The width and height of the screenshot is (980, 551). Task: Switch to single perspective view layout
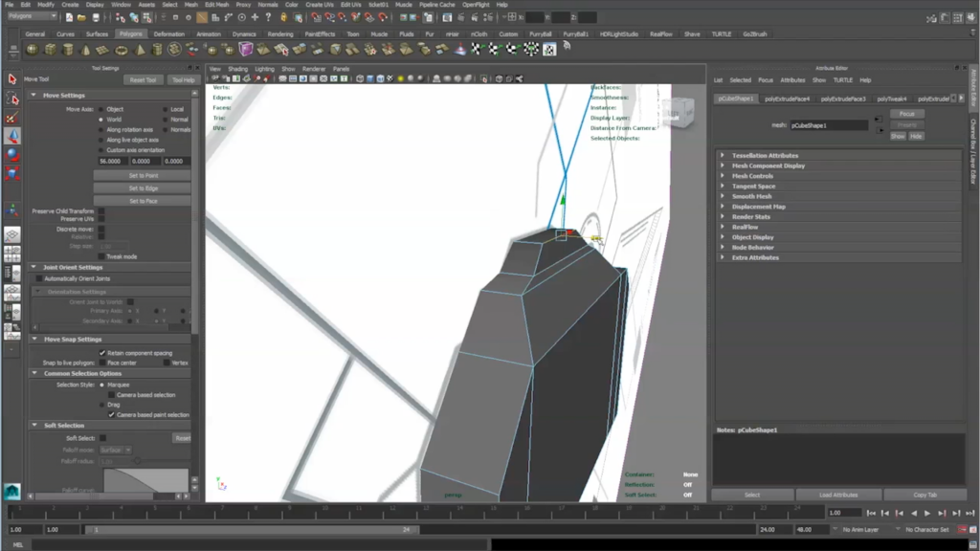[x=11, y=235]
